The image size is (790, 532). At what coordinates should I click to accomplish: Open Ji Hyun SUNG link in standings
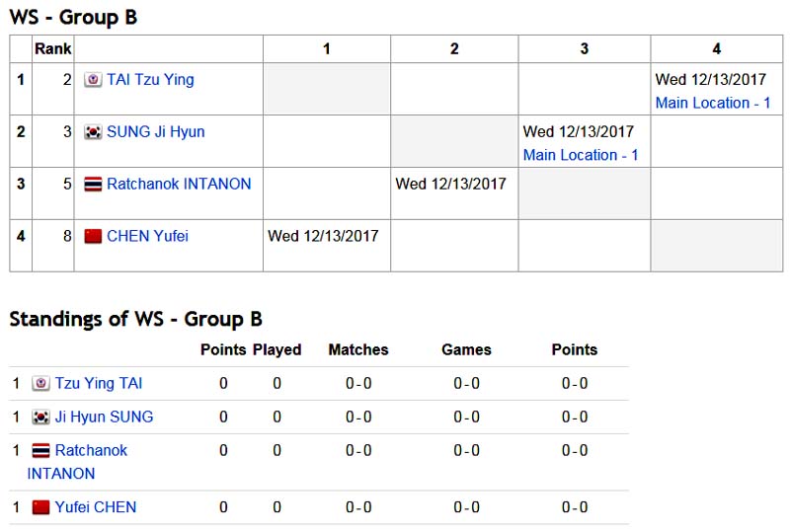[104, 418]
